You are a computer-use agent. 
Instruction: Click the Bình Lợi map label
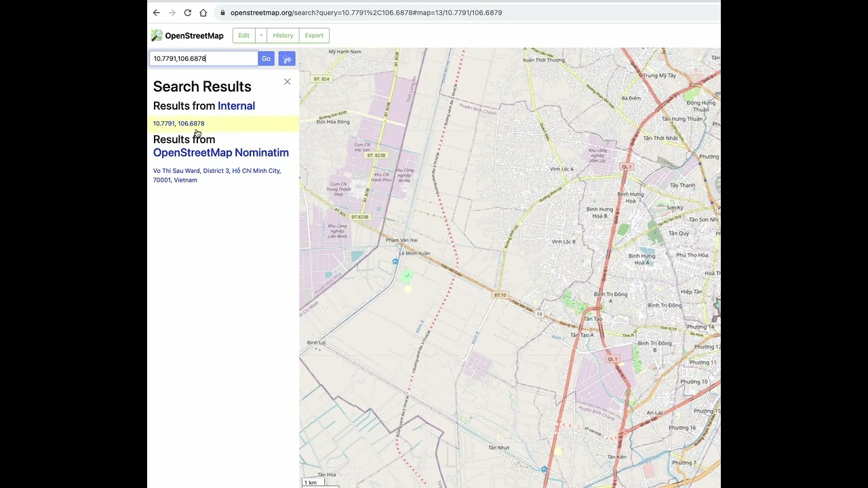[316, 343]
